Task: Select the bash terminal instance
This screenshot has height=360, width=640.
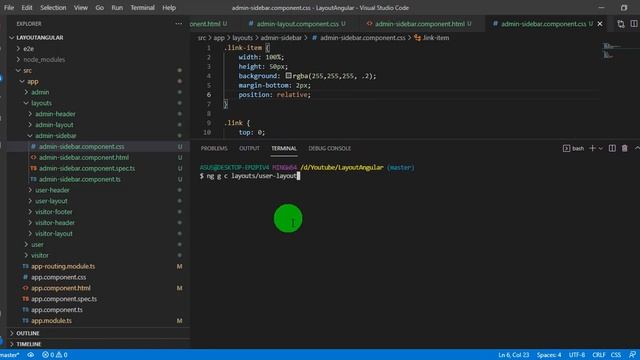Action: pyautogui.click(x=573, y=148)
